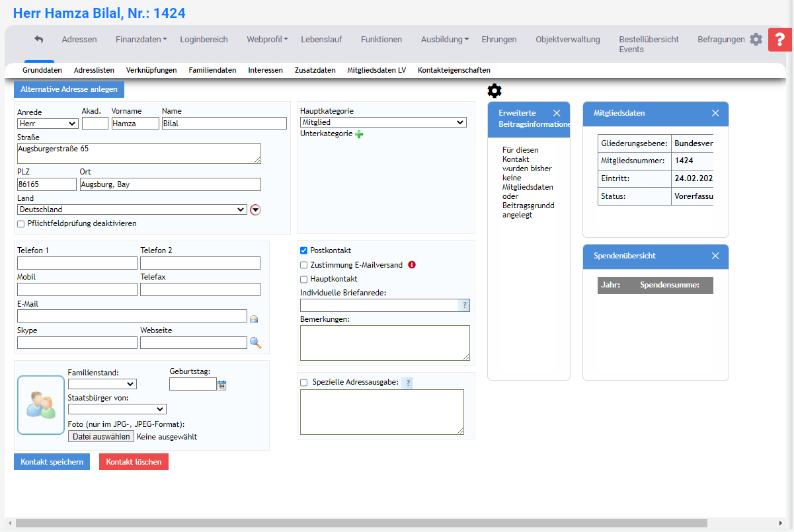This screenshot has height=532, width=794.
Task: Click the gear icon beside Befragungen
Action: [x=756, y=40]
